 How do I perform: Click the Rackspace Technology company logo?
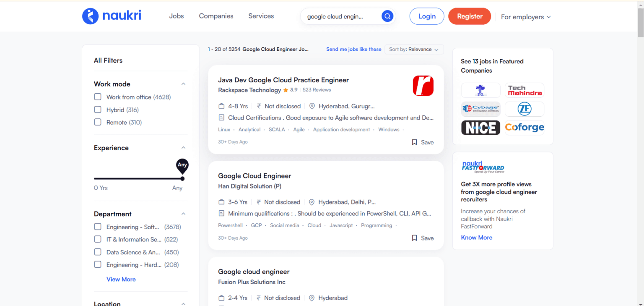(423, 85)
